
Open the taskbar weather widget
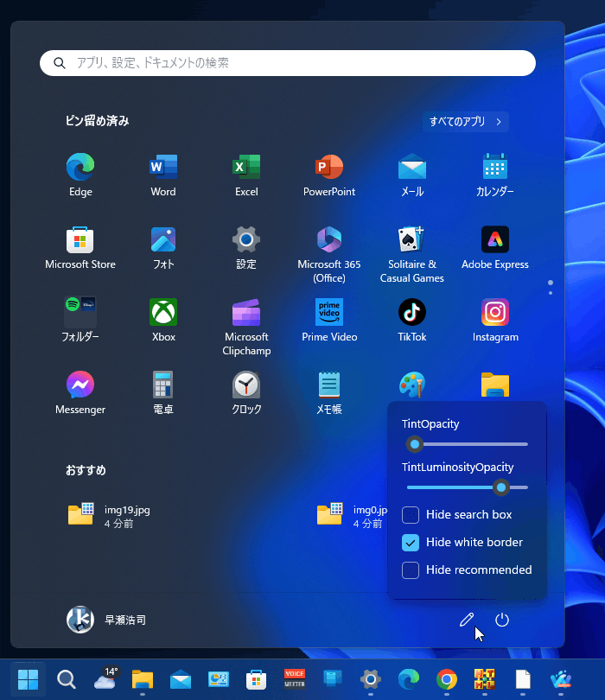(105, 678)
